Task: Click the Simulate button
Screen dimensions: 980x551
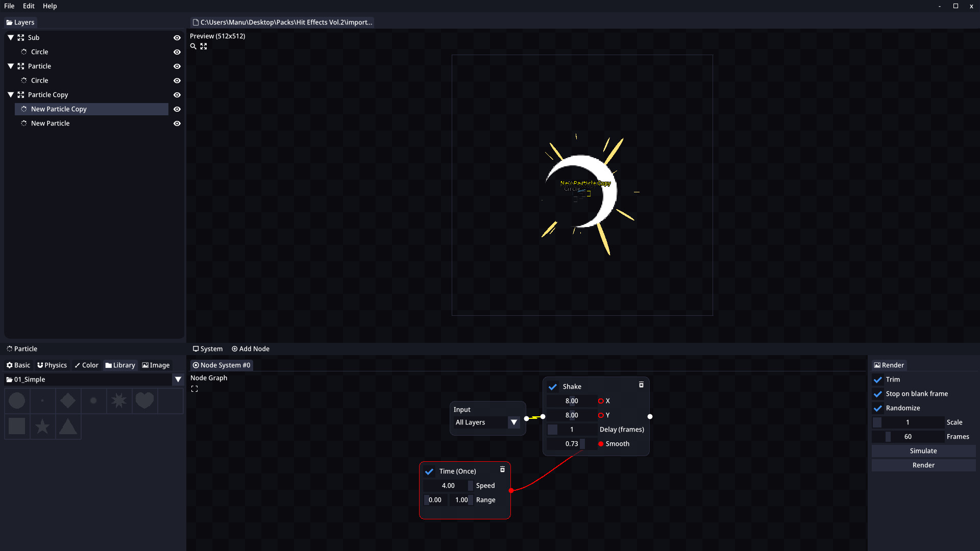Action: (923, 451)
